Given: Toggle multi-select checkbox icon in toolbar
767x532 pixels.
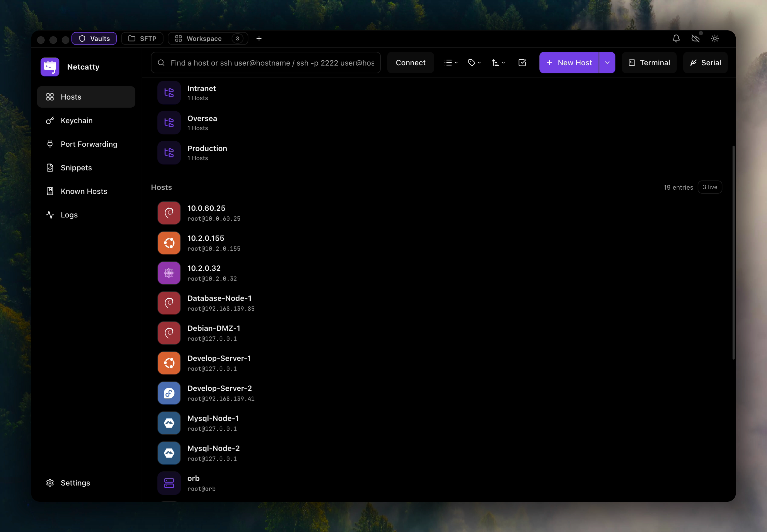Looking at the screenshot, I should tap(522, 63).
